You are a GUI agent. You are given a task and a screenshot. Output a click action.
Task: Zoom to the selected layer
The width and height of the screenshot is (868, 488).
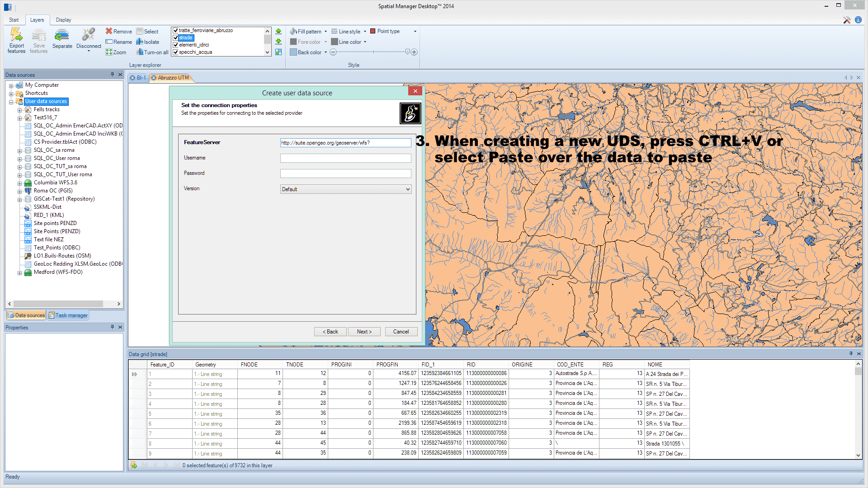click(x=116, y=52)
